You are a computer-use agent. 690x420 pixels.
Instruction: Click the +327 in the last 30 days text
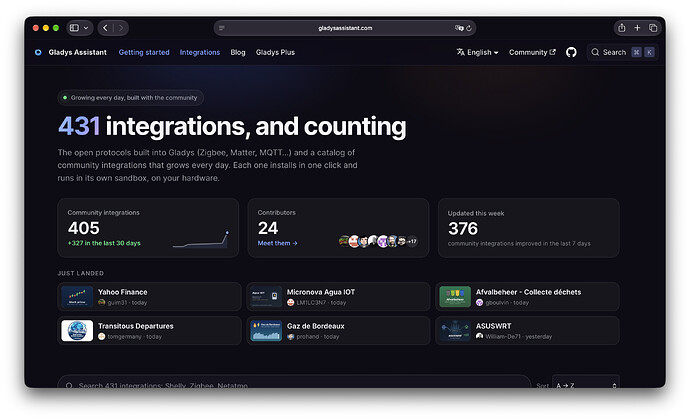104,243
